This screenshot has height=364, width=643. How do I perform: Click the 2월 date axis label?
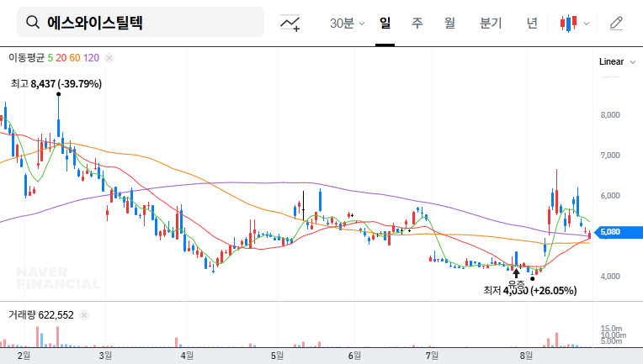(x=24, y=356)
